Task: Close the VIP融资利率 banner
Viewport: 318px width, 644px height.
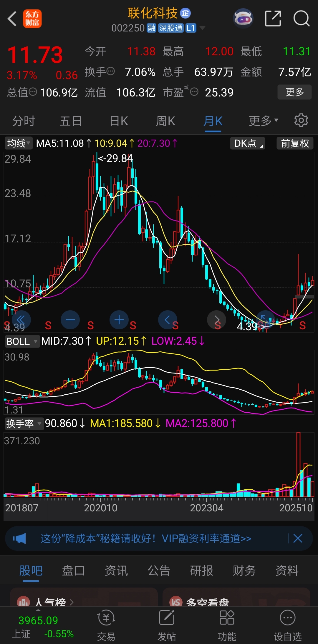Action: tap(298, 538)
